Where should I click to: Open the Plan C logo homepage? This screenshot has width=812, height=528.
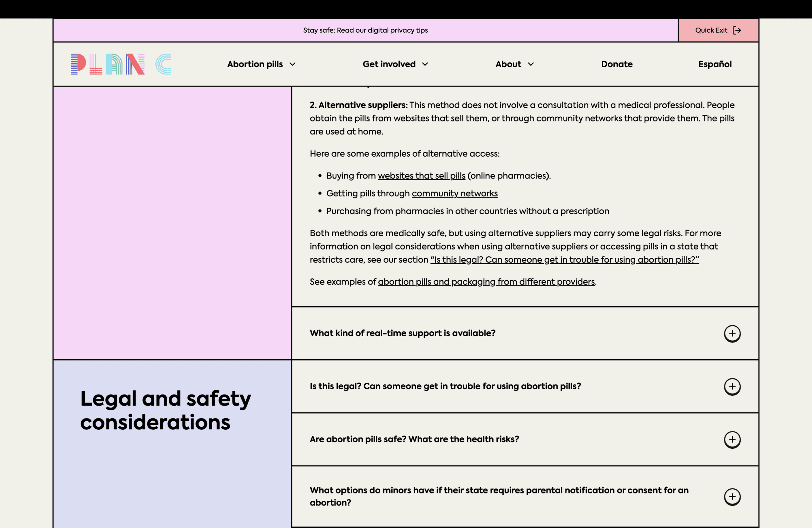(x=121, y=64)
